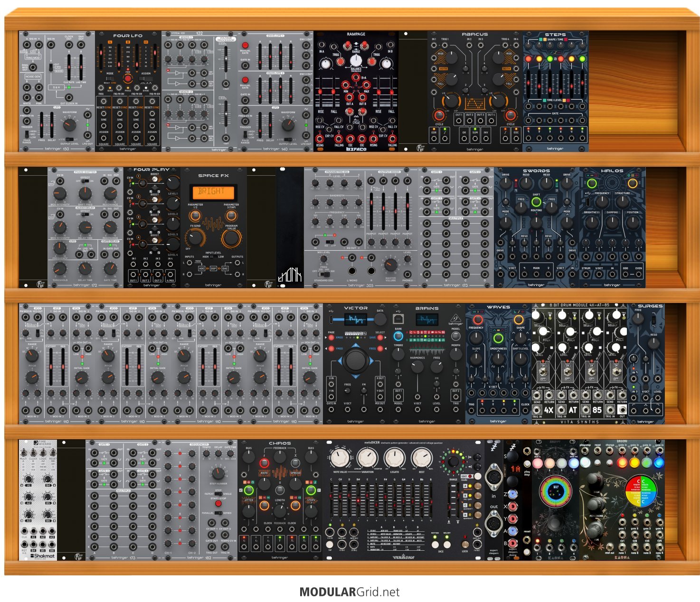Open the Four LFO module
Screen dimensions: 700x602
coord(128,92)
